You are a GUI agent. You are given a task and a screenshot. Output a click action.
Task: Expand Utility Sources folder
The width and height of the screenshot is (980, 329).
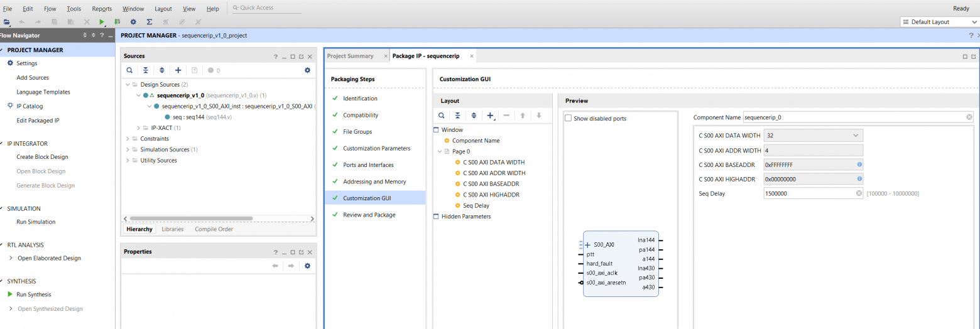(128, 160)
